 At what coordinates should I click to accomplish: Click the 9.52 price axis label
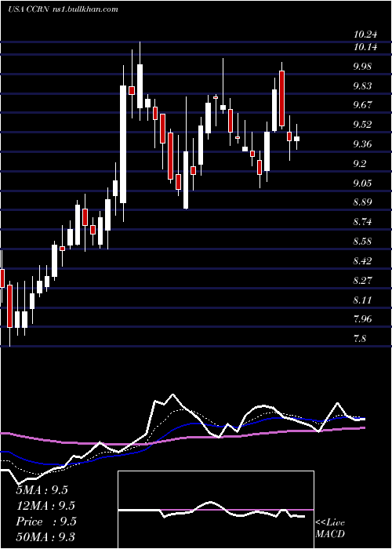pyautogui.click(x=362, y=125)
